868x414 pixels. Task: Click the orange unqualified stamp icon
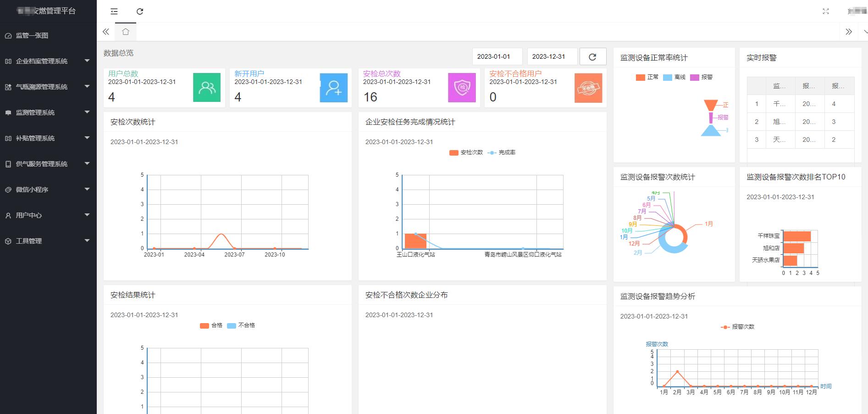click(588, 88)
